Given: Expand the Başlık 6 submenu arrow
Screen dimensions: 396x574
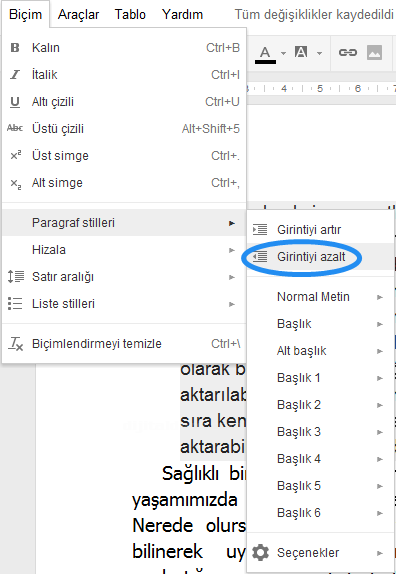Looking at the screenshot, I should 380,513.
